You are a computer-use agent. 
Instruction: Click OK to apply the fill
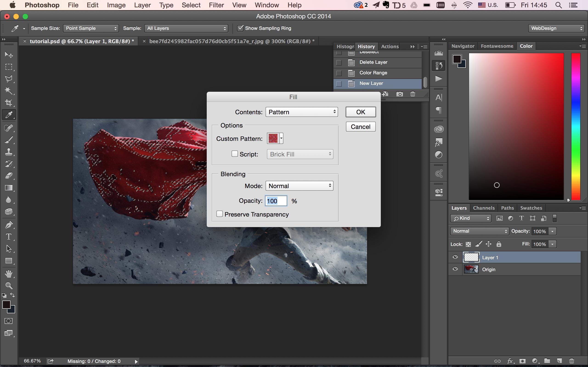[x=360, y=112]
